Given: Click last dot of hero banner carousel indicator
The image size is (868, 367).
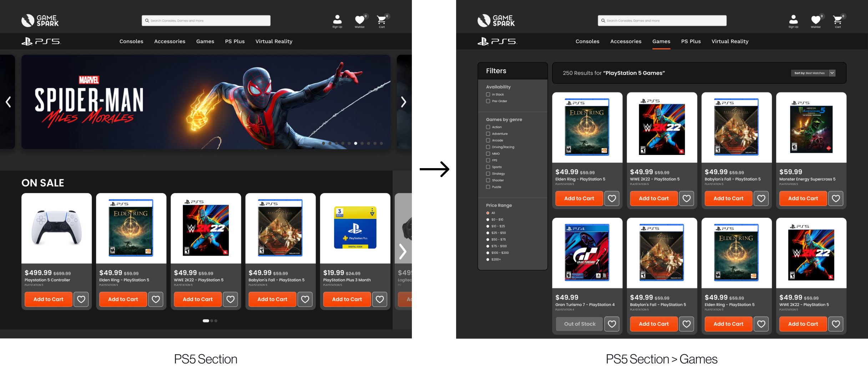Looking at the screenshot, I should 382,143.
